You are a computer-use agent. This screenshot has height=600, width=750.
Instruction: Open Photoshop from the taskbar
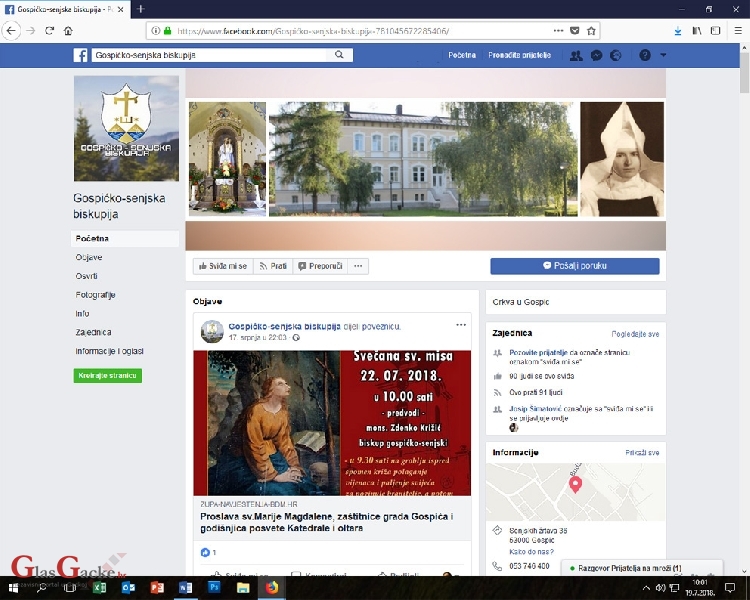tap(214, 588)
